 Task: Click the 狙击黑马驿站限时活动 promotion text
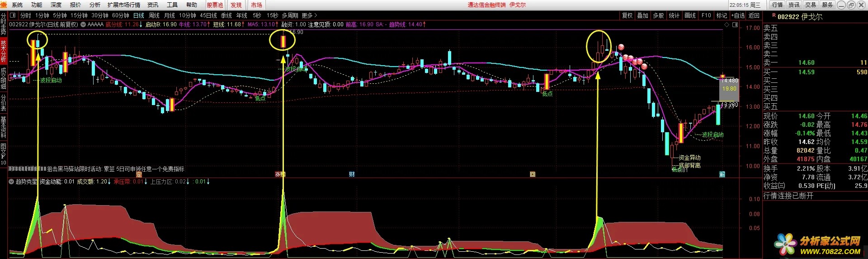click(x=115, y=169)
